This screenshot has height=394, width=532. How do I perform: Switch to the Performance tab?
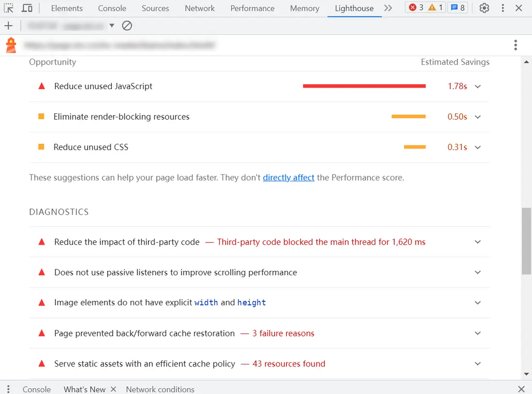click(x=252, y=8)
